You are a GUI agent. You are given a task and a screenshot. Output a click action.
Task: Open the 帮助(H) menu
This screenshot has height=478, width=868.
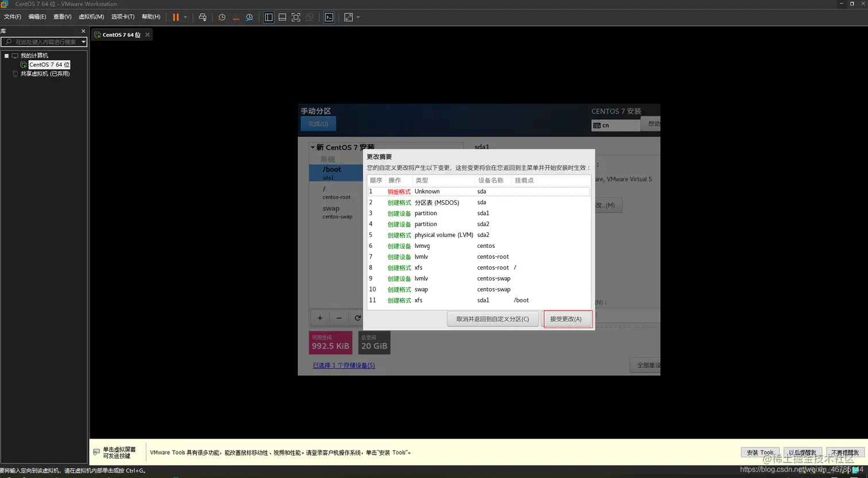point(151,17)
